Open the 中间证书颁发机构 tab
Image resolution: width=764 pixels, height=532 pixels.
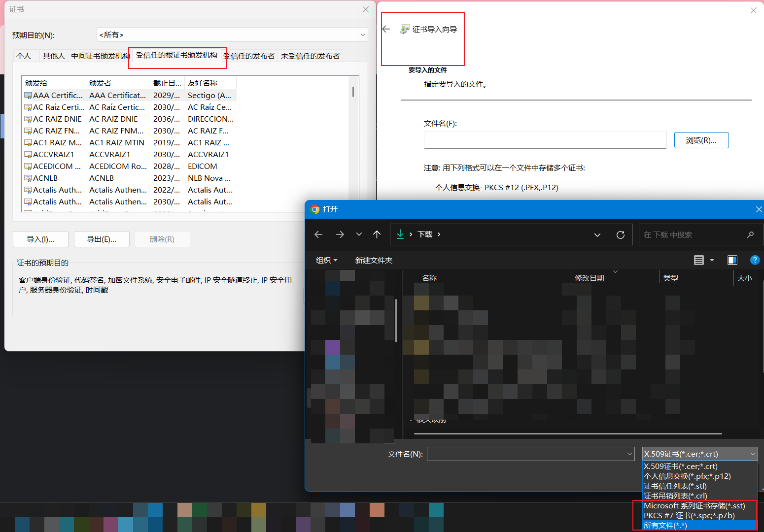[x=100, y=56]
